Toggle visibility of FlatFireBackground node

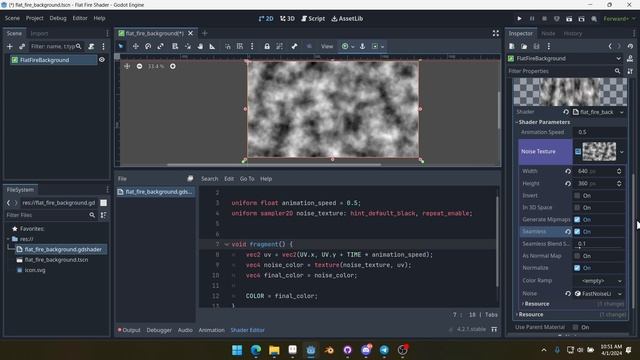[102, 60]
